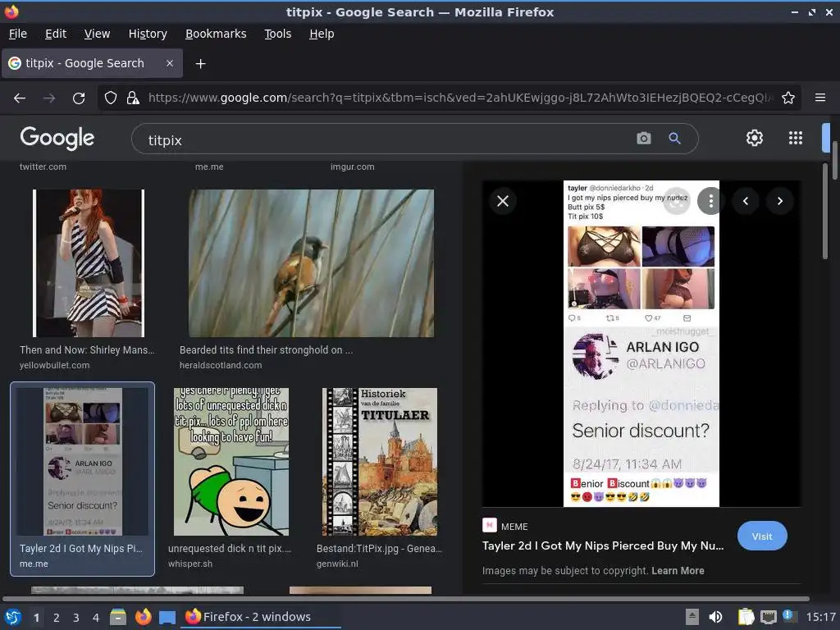840x630 pixels.
Task: Open the Shirley Manson singer thumbnail
Action: 89,263
